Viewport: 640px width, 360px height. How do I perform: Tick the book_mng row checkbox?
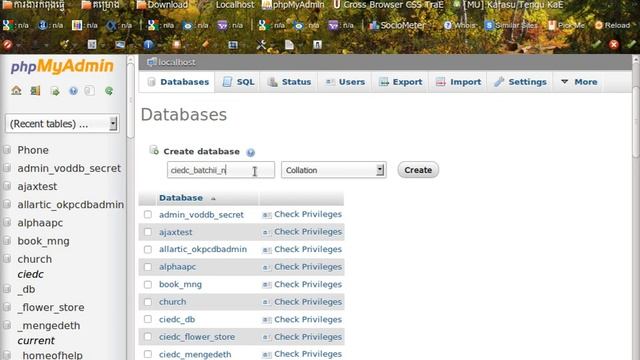click(x=148, y=284)
